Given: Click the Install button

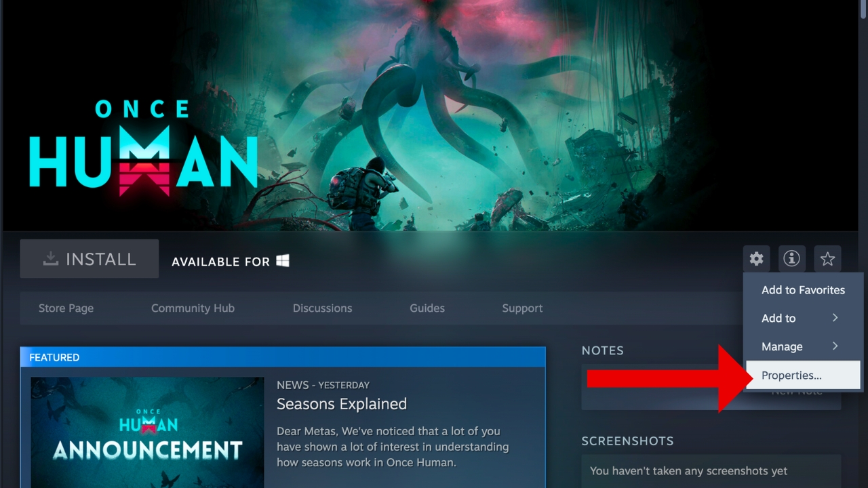Looking at the screenshot, I should 90,259.
